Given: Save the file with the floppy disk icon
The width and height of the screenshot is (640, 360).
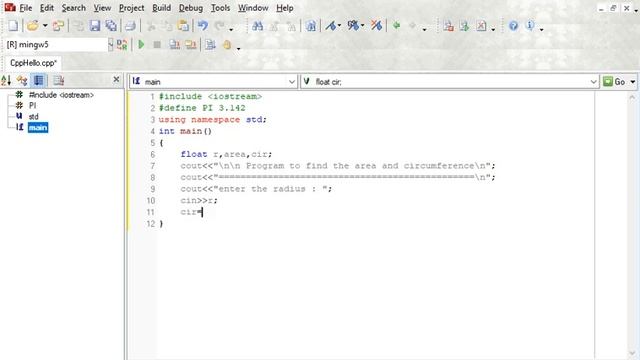Looking at the screenshot, I should pyautogui.click(x=95, y=26).
